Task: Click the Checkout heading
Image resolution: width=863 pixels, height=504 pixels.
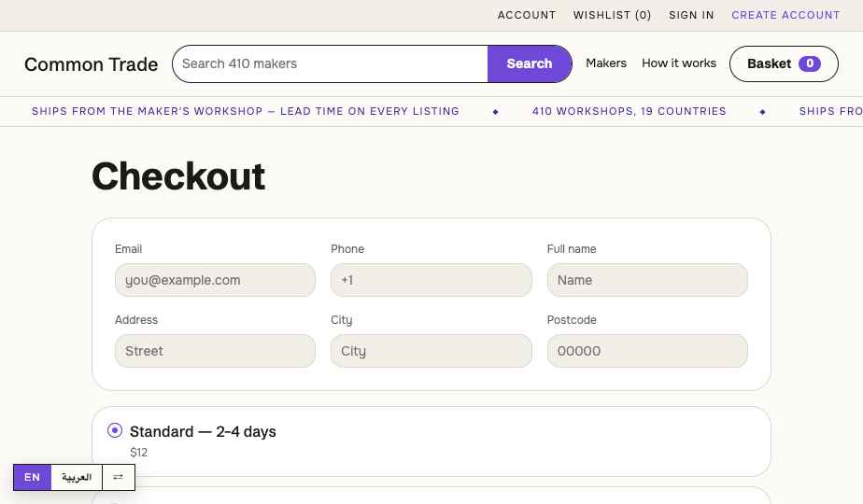Action: pyautogui.click(x=178, y=176)
